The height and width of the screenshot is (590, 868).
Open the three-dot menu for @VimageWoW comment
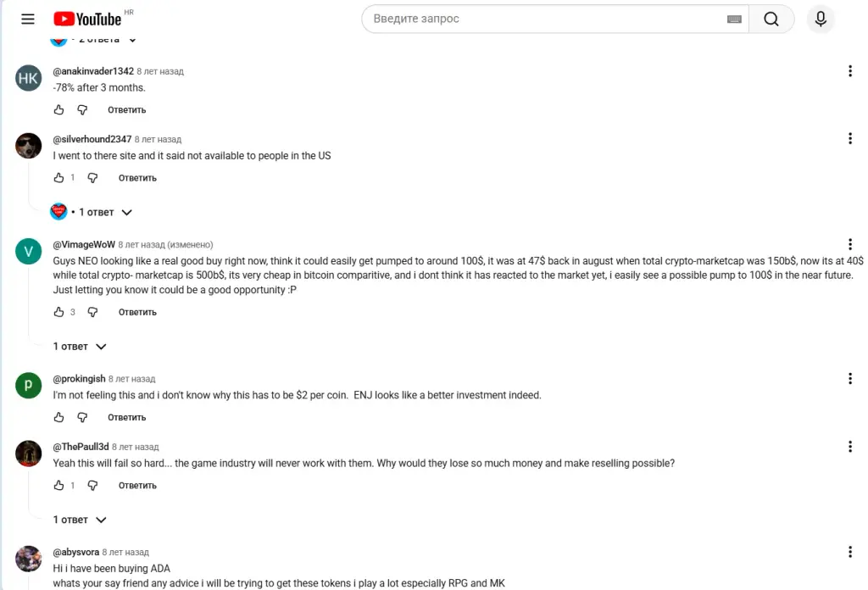point(849,245)
